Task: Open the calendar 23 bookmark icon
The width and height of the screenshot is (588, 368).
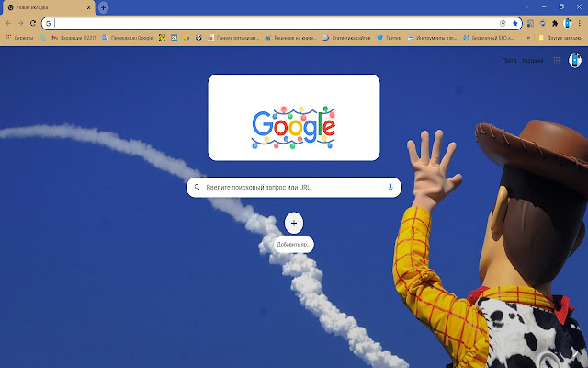Action: click(174, 38)
